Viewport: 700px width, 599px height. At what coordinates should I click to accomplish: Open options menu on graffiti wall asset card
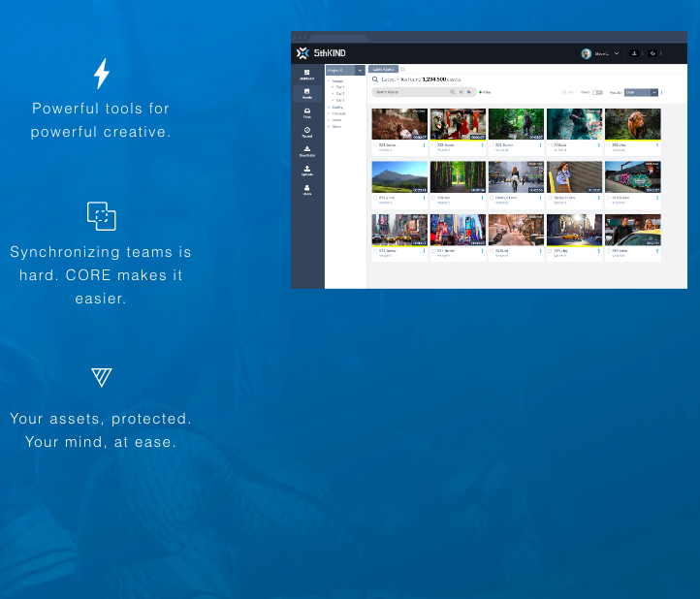point(657,198)
